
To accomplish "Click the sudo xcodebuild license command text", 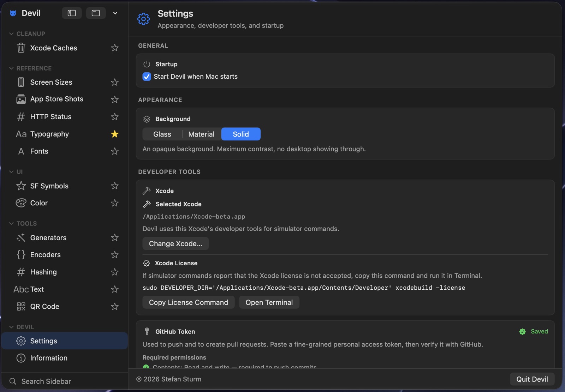I will pos(304,288).
